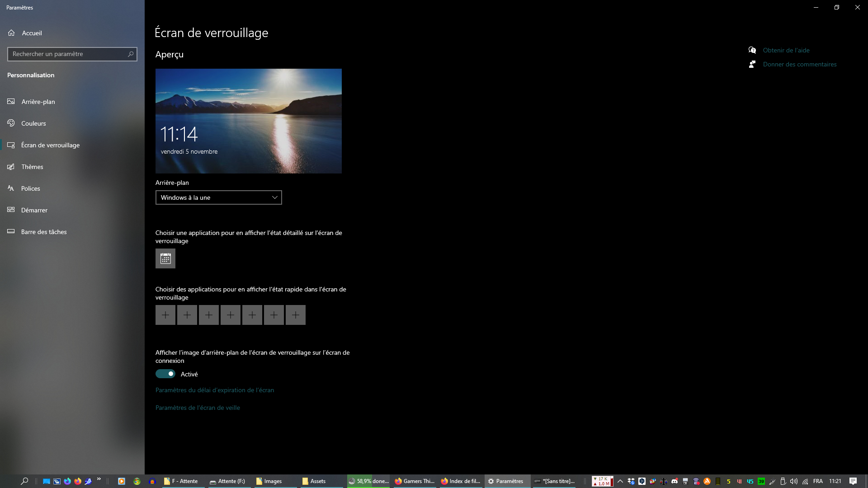The height and width of the screenshot is (488, 868).
Task: Open Démarrer settings section
Action: point(34,210)
